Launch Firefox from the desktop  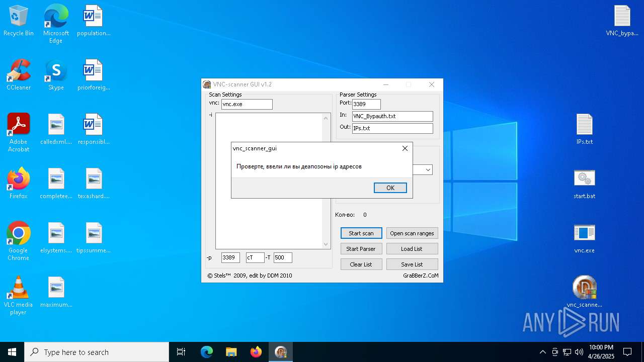click(19, 184)
